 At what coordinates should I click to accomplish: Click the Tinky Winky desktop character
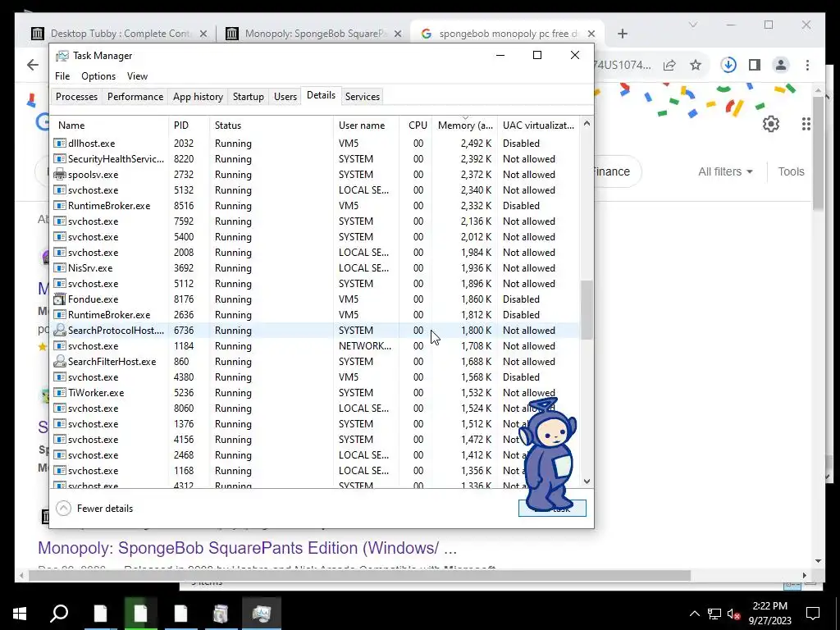549,455
